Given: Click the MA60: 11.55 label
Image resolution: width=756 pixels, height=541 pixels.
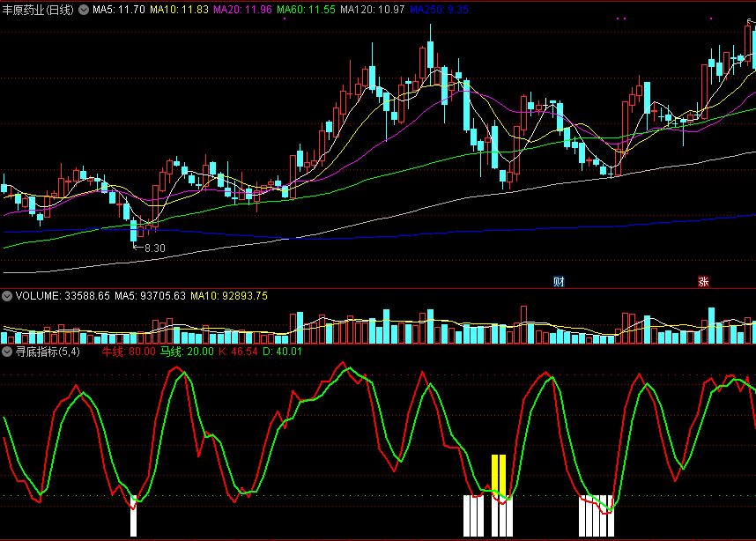Looking at the screenshot, I should pyautogui.click(x=306, y=10).
